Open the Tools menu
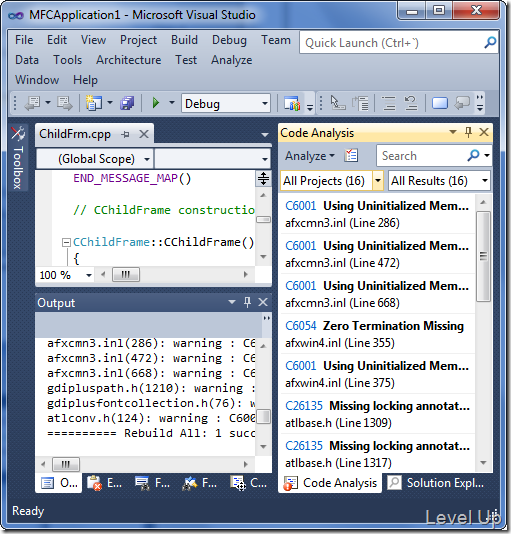 click(67, 60)
